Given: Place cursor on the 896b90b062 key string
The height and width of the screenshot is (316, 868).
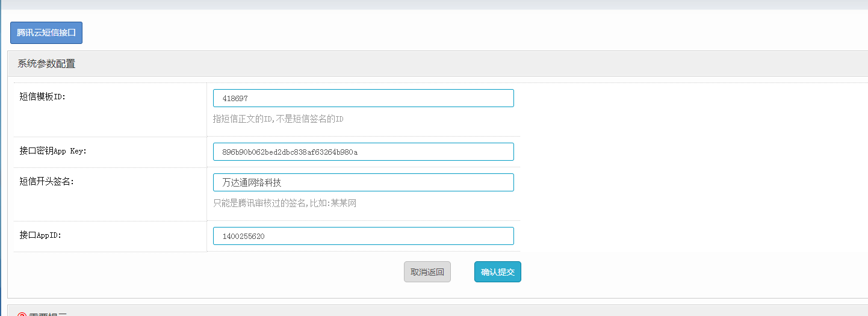Looking at the screenshot, I should pyautogui.click(x=290, y=152).
